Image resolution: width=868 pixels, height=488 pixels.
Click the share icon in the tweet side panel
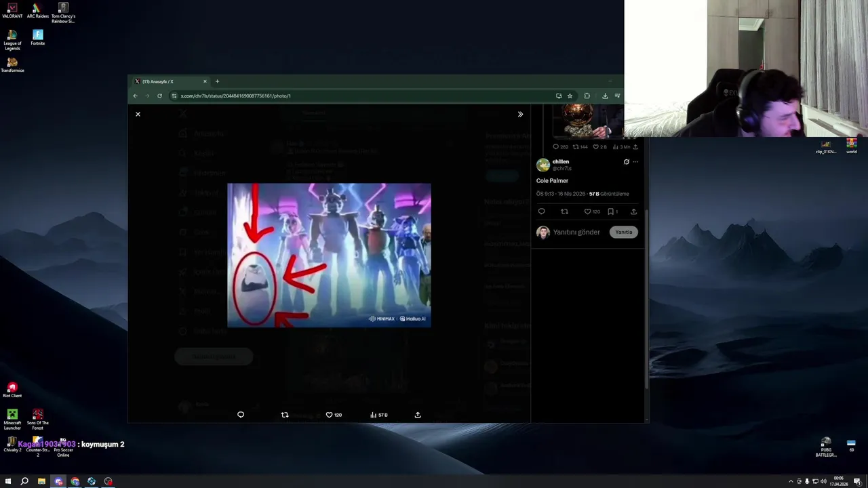(x=633, y=211)
